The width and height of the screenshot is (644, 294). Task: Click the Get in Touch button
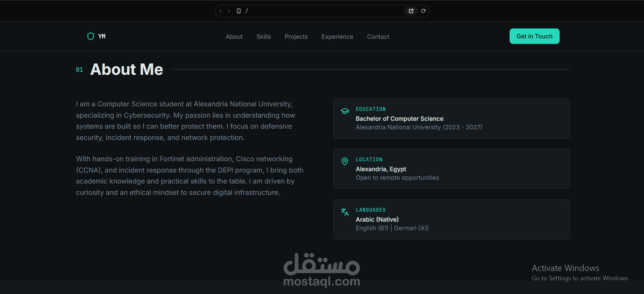click(535, 36)
